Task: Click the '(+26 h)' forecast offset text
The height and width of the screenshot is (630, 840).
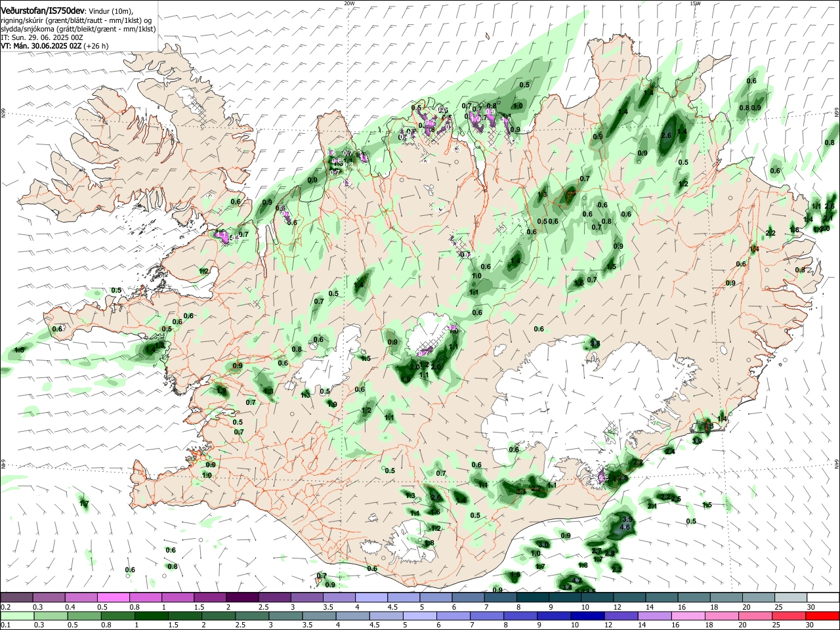Action: [x=96, y=46]
